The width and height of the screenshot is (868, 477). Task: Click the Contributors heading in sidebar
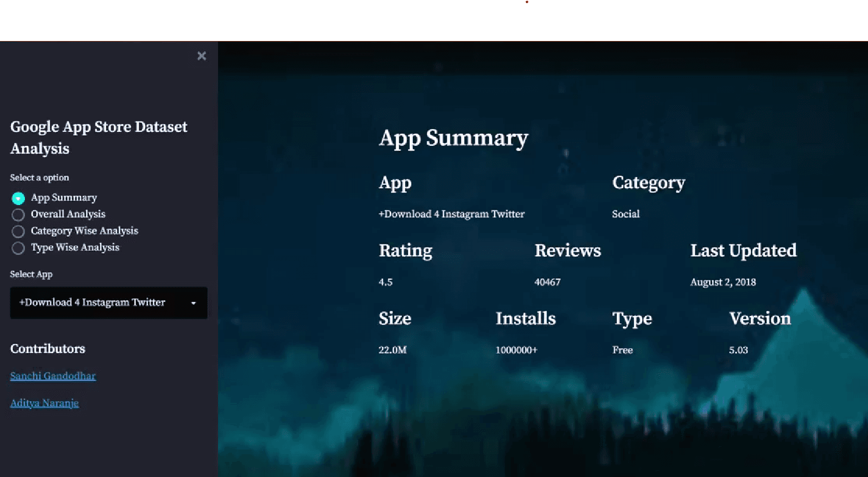48,349
